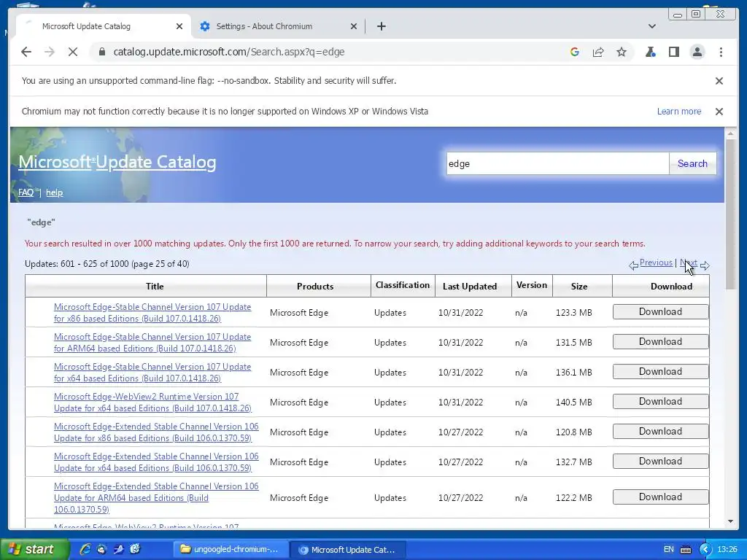Click Microsoft Update Catalog taskbar button
Screen dimensions: 747x560
pos(348,550)
